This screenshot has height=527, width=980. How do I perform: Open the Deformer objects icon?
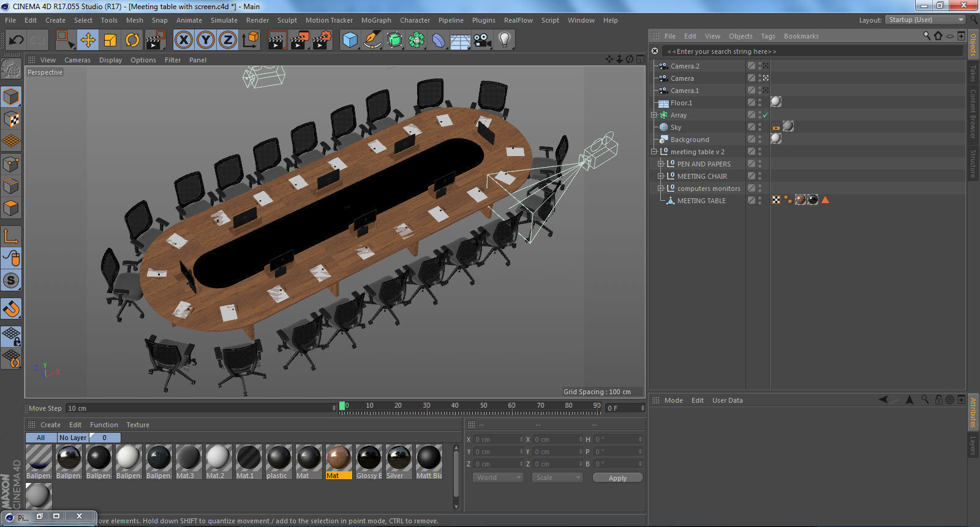pos(439,40)
